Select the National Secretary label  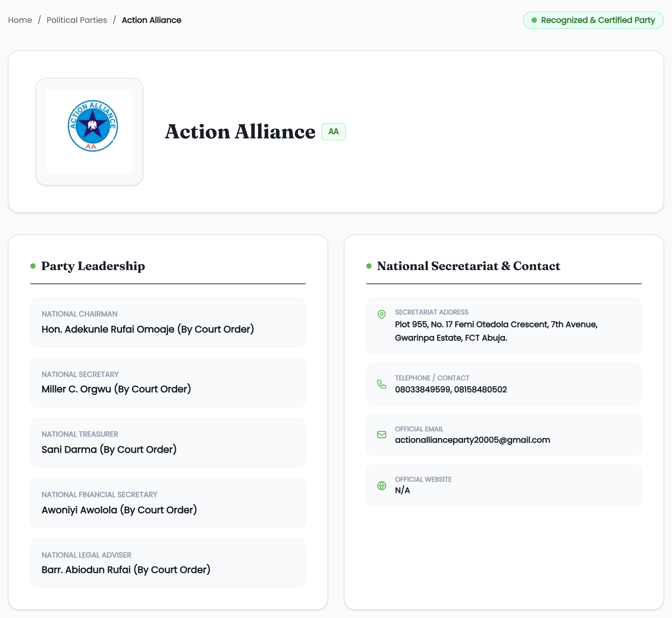pos(80,374)
